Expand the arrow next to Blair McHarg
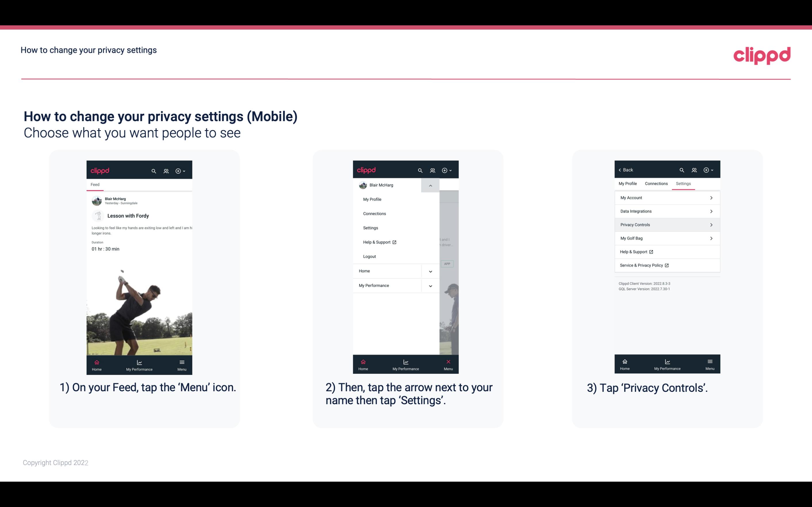This screenshot has width=812, height=507. [x=431, y=185]
